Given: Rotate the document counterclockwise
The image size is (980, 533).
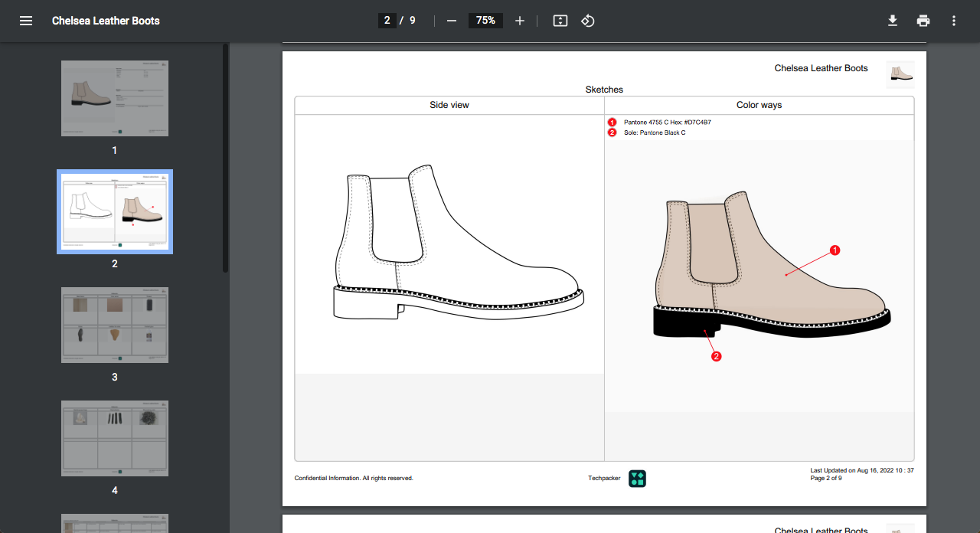Looking at the screenshot, I should pos(588,21).
